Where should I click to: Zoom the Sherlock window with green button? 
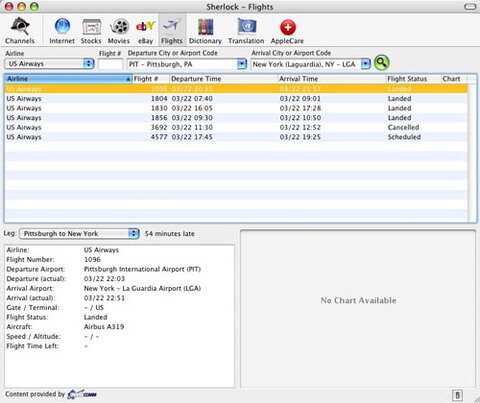pyautogui.click(x=34, y=7)
